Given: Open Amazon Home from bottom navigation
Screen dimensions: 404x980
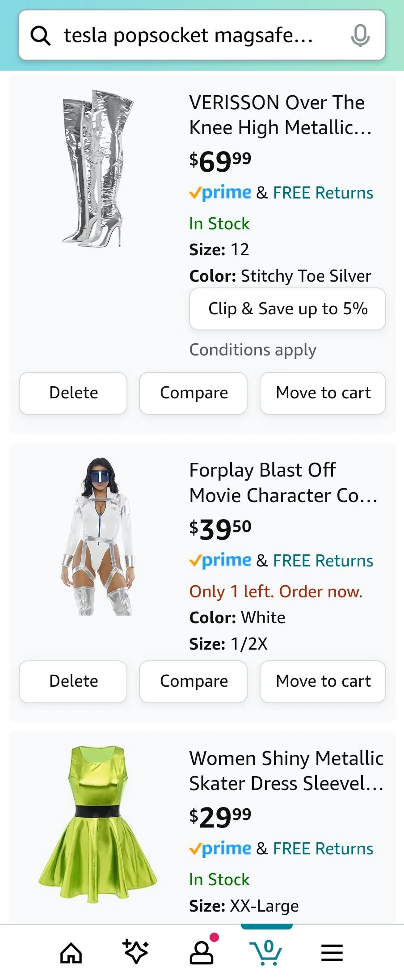Looking at the screenshot, I should 71,952.
